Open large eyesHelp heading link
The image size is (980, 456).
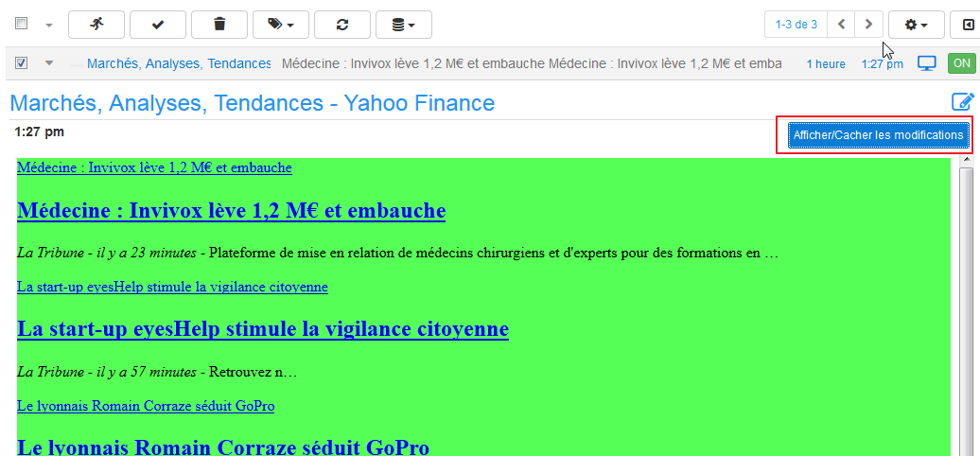pyautogui.click(x=263, y=328)
